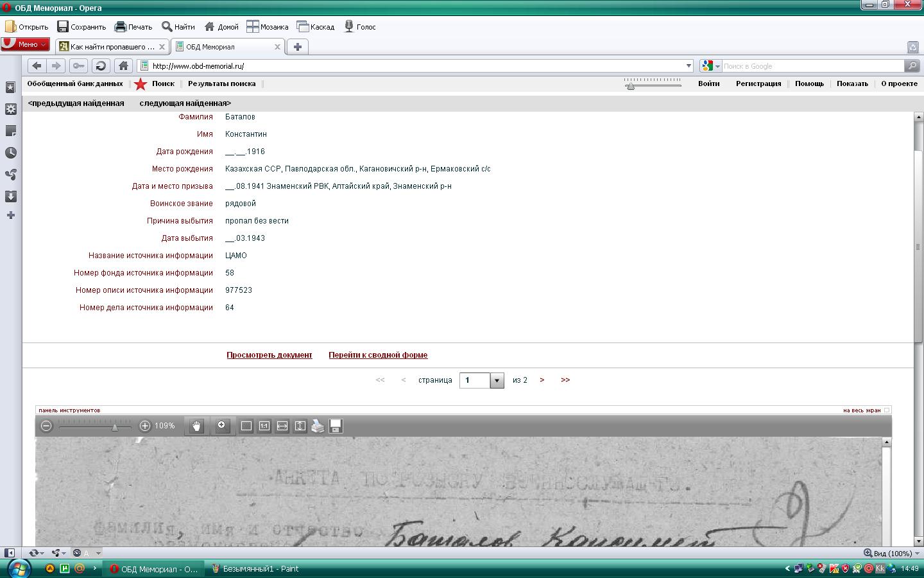This screenshot has width=924, height=578.
Task: Open the Обобщенный банк данных menu item
Action: [75, 83]
